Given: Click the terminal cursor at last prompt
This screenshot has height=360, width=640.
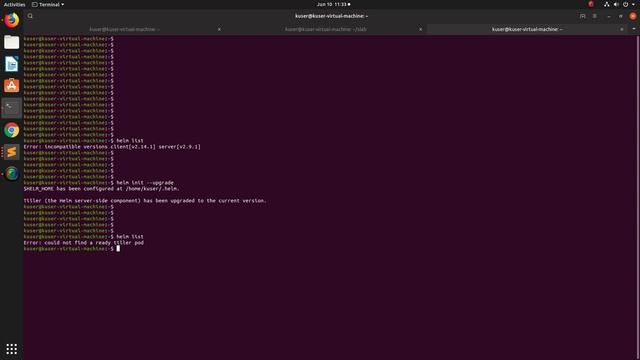Looking at the screenshot, I should [118, 248].
